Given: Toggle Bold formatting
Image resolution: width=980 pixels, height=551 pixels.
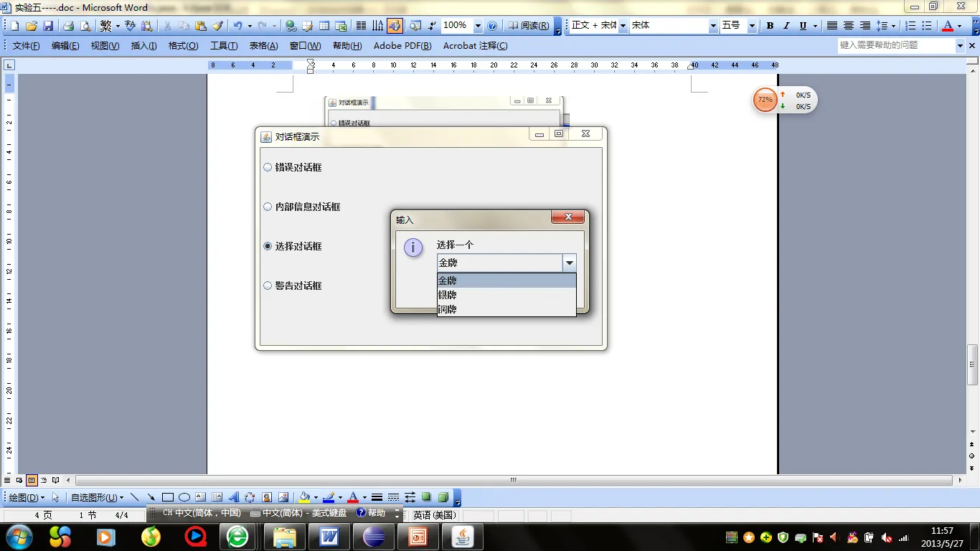Looking at the screenshot, I should tap(770, 26).
